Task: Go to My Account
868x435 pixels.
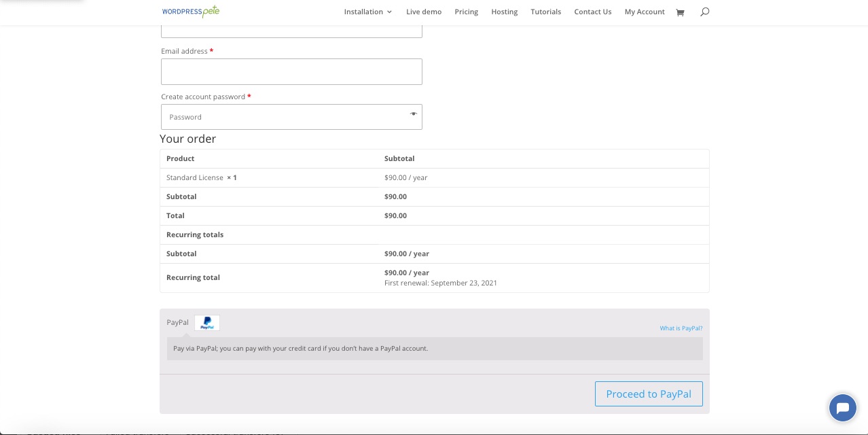Action: pyautogui.click(x=645, y=12)
